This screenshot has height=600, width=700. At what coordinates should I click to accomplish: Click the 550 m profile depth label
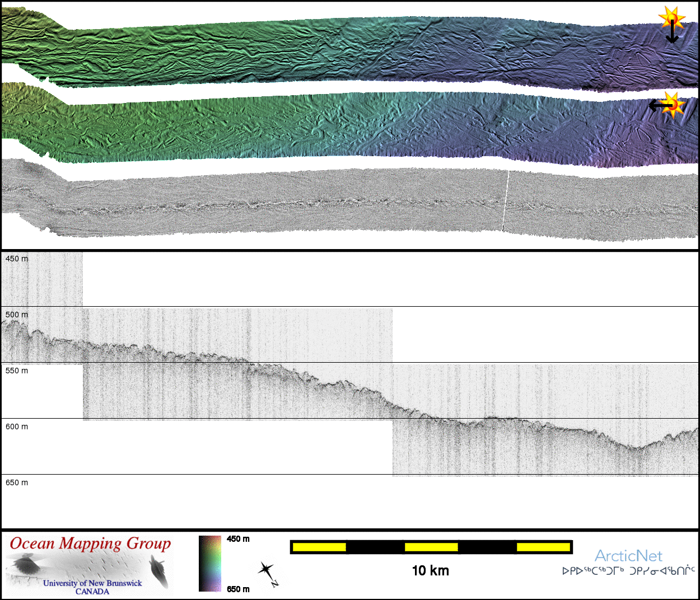(x=17, y=371)
